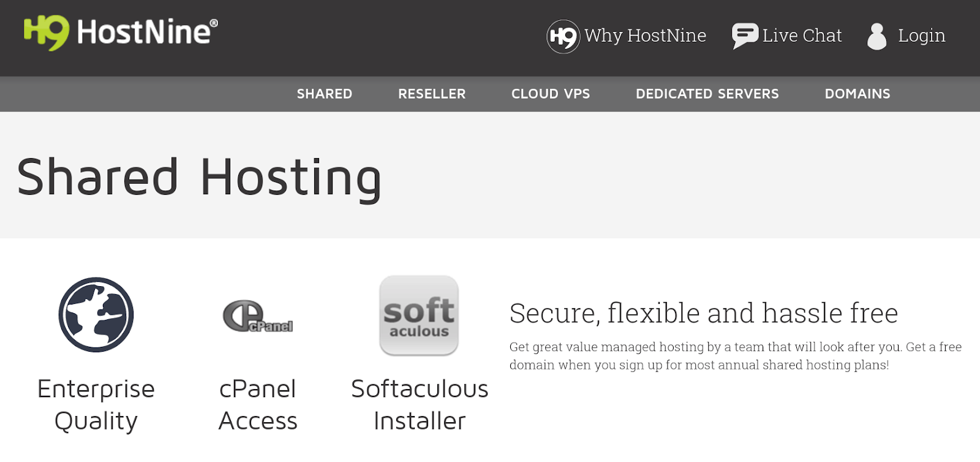
Task: Click the Softaculous Installer label
Action: coord(420,405)
